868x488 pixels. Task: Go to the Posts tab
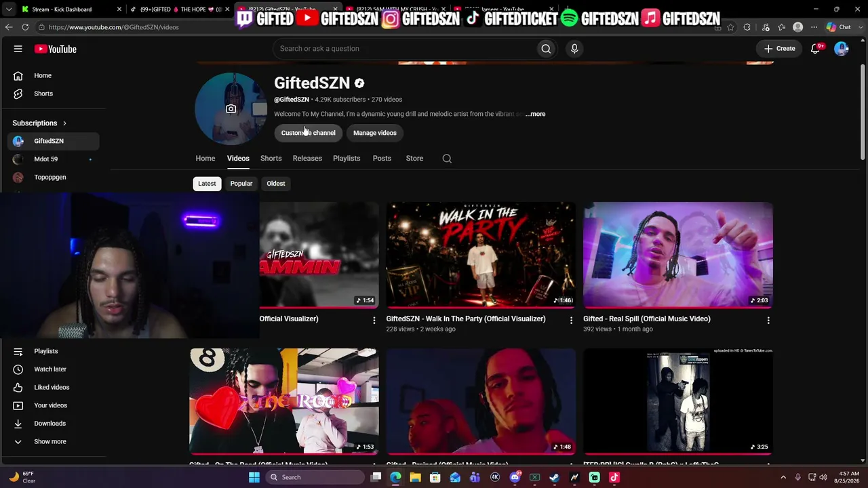(382, 159)
